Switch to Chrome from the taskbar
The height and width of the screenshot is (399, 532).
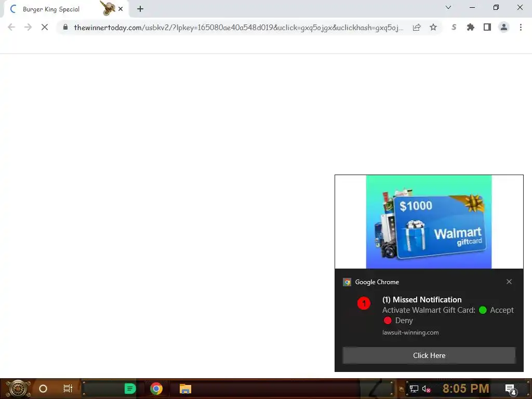[156, 389]
